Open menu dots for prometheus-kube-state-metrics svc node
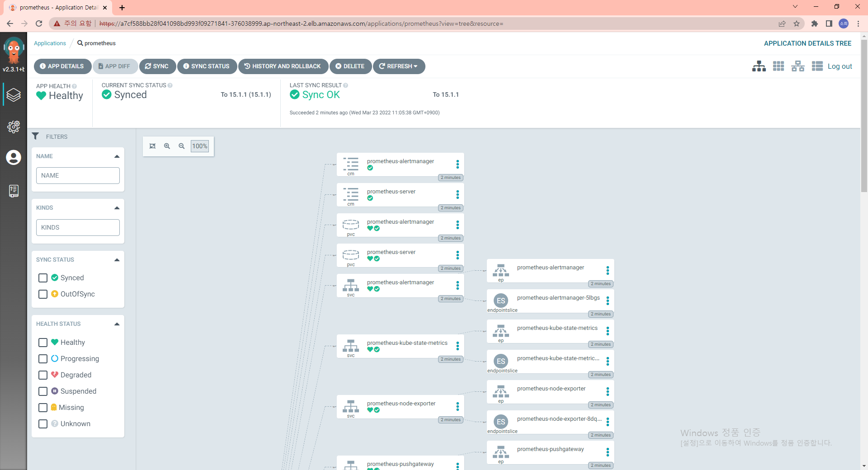 (x=458, y=346)
